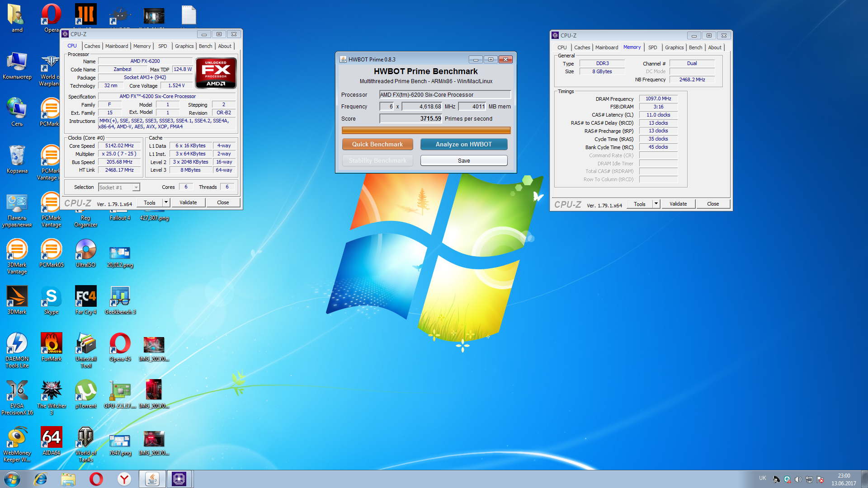Open Internet Explorer from taskbar
The height and width of the screenshot is (488, 868).
pos(41,479)
